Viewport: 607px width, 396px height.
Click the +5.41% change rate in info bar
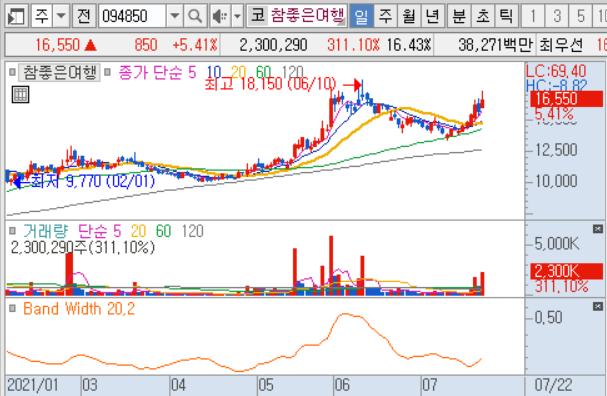click(195, 45)
